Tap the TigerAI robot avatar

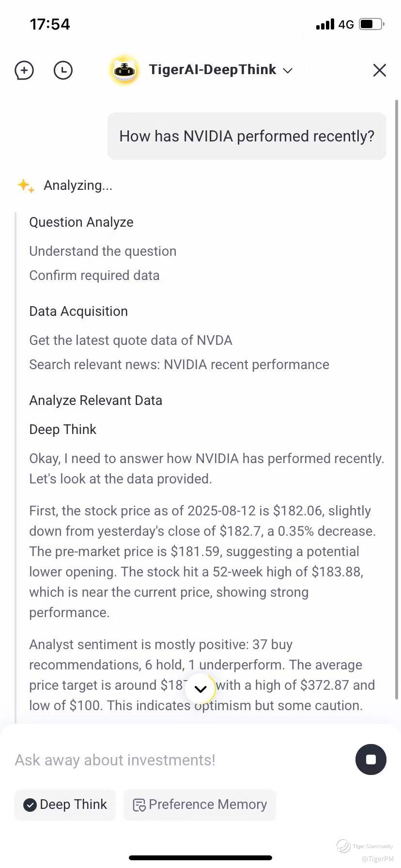[124, 70]
